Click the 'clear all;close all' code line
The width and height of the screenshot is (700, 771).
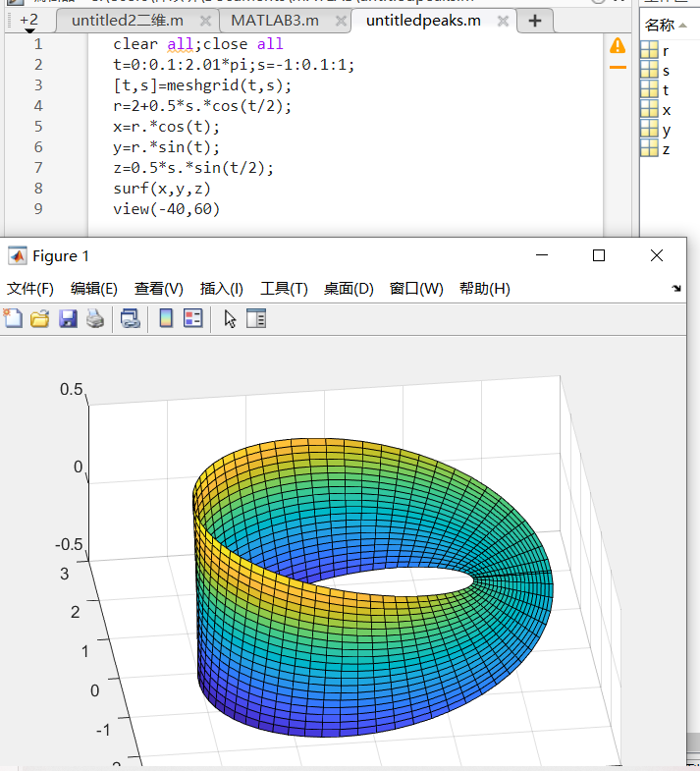198,44
